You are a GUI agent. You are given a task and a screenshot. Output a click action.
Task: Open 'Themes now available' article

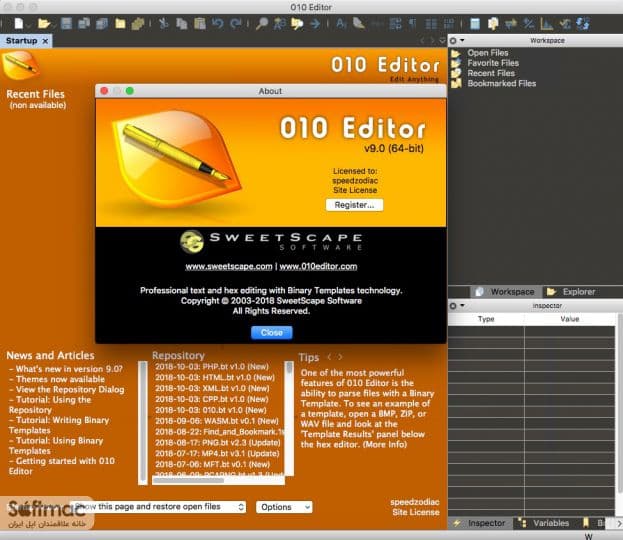pos(60,379)
